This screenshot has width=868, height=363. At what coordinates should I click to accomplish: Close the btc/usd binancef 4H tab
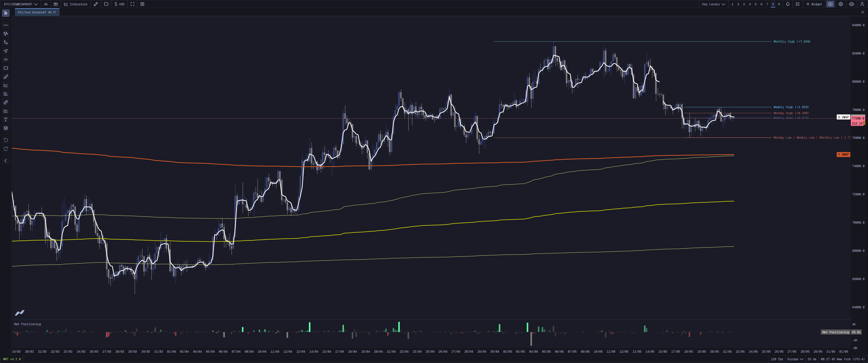[55, 12]
